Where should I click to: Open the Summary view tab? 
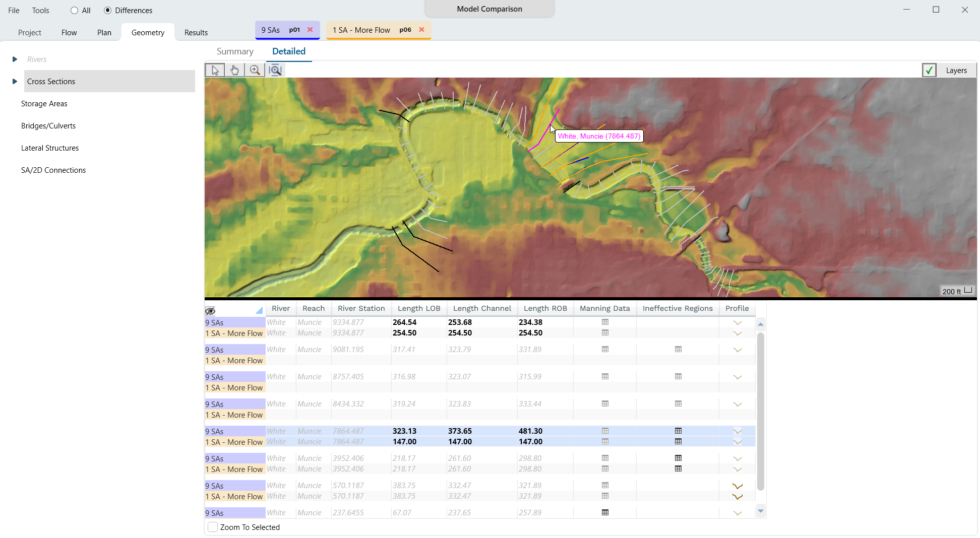click(235, 51)
